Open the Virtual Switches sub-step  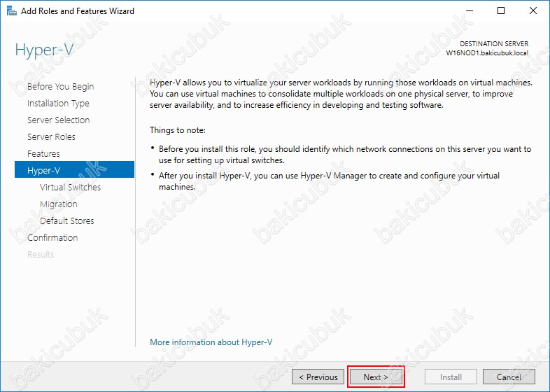[70, 188]
